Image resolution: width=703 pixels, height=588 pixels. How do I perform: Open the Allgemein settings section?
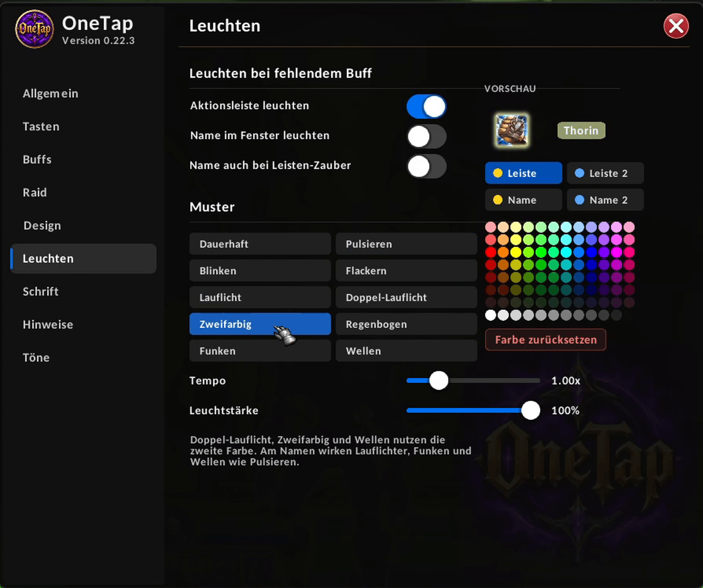83,94
